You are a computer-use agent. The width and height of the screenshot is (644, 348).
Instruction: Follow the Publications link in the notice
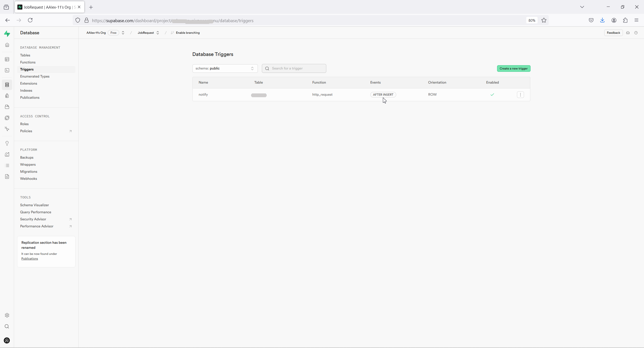(30, 259)
